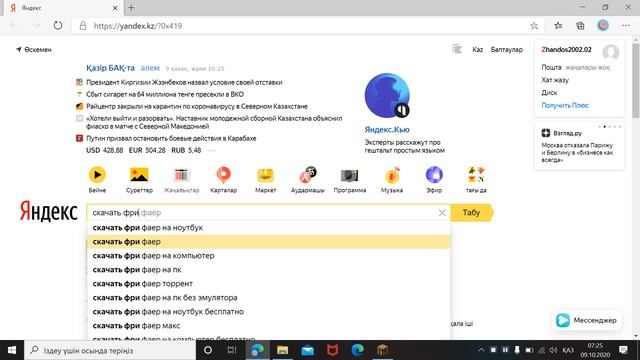
Task: Close the Яндекс browser tab
Action: point(115,8)
